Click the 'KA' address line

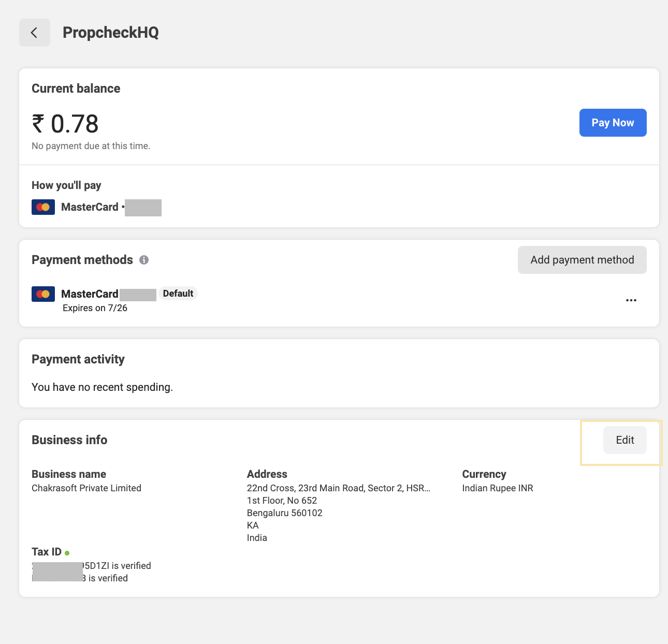click(253, 525)
